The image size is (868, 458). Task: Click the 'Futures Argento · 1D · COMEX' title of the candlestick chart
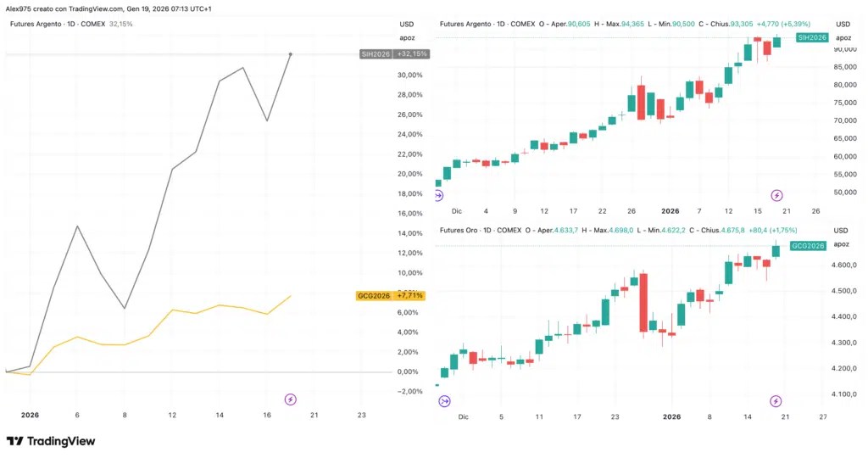pyautogui.click(x=487, y=25)
